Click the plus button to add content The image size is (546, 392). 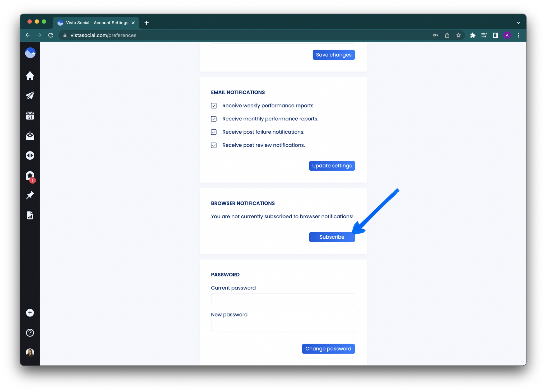click(x=30, y=313)
